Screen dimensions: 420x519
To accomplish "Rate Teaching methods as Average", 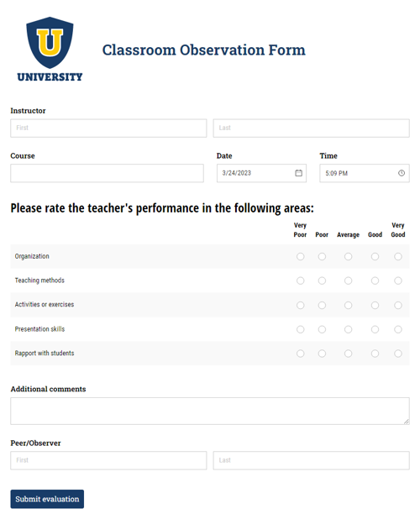I will click(348, 280).
